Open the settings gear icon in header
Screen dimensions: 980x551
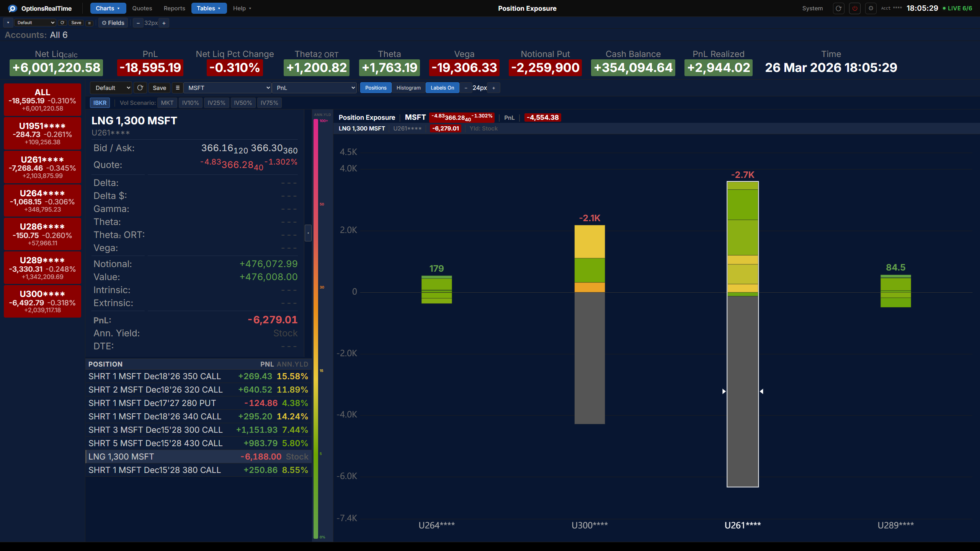(871, 8)
